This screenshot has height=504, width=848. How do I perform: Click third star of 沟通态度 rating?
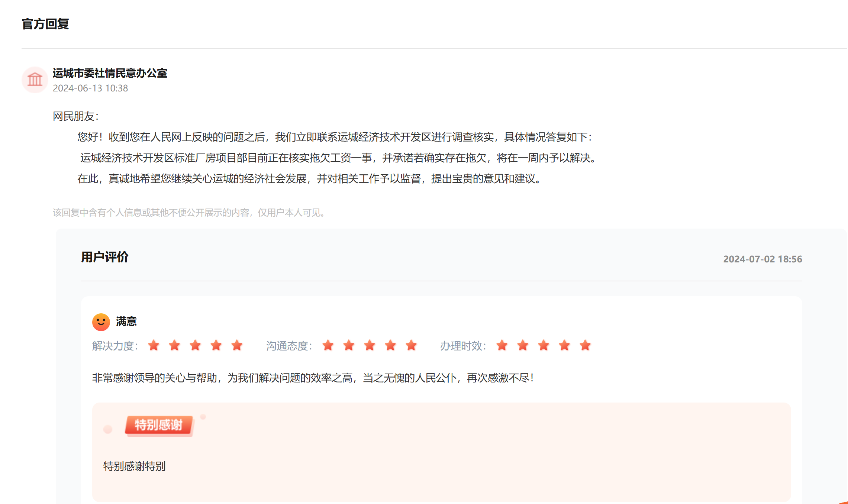[370, 346]
